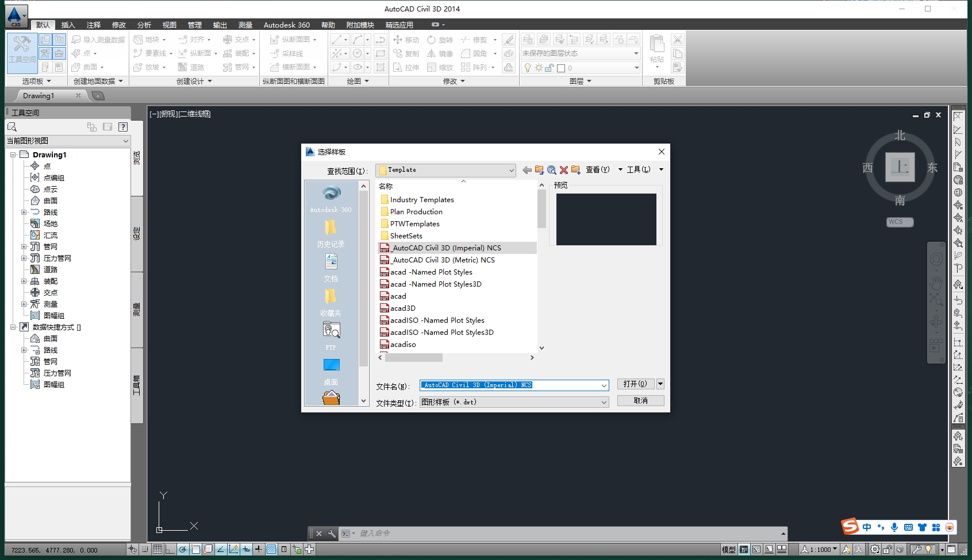
Task: Toggle transparency display in the status bar
Action: click(x=271, y=550)
